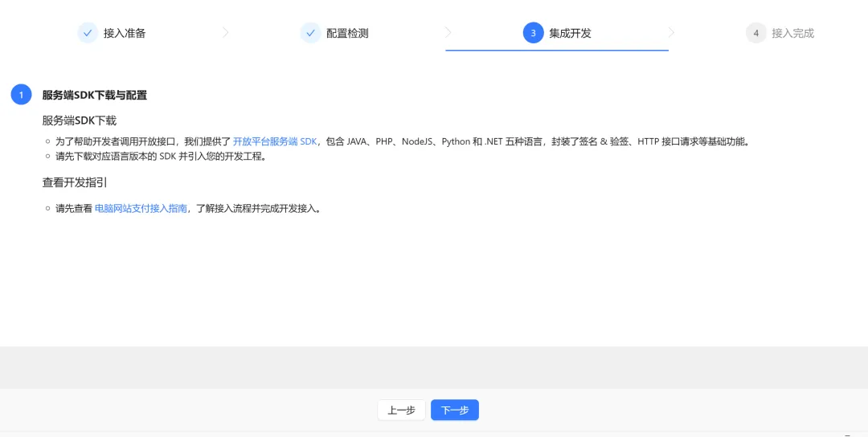Image resolution: width=868 pixels, height=437 pixels.
Task: Select the step 3 numbered circle
Action: click(x=533, y=33)
